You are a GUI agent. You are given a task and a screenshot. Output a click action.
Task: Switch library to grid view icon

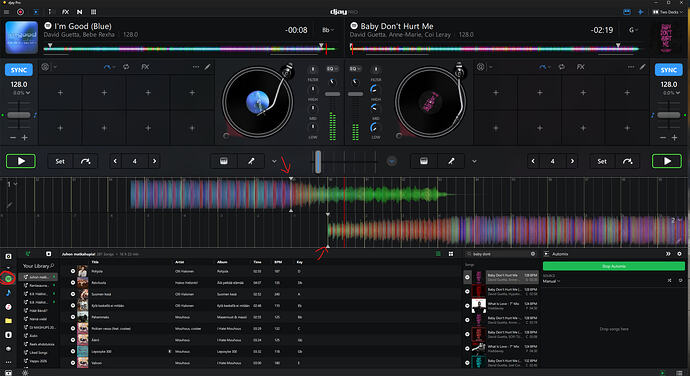451,254
